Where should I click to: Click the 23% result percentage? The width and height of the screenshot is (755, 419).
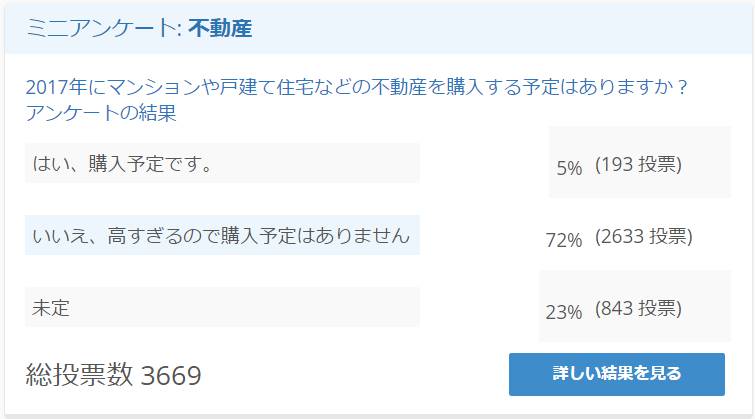pyautogui.click(x=564, y=312)
